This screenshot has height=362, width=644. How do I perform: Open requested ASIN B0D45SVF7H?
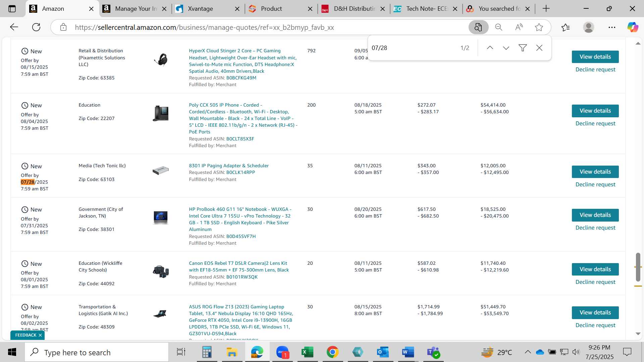click(x=241, y=236)
